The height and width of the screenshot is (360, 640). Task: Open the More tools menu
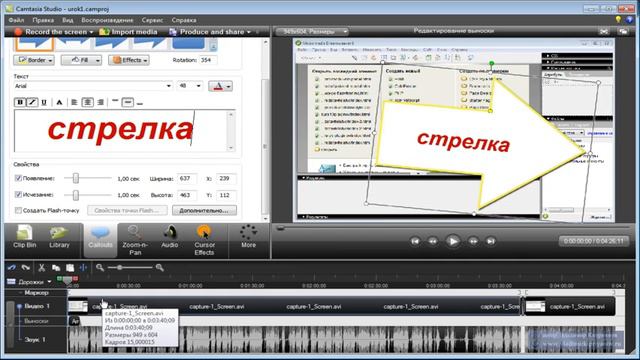click(248, 237)
